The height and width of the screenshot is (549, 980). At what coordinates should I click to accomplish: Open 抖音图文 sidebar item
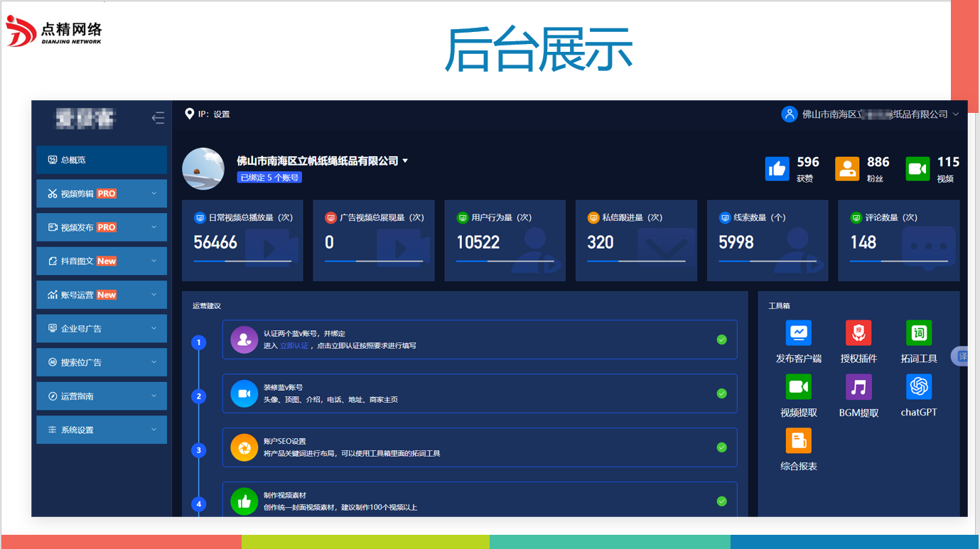point(102,261)
